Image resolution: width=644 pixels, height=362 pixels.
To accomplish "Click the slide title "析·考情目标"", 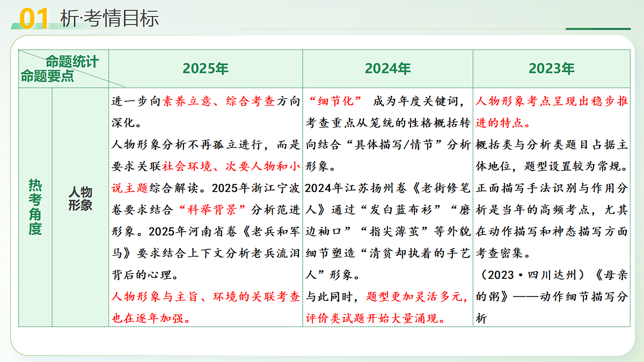I will click(109, 18).
